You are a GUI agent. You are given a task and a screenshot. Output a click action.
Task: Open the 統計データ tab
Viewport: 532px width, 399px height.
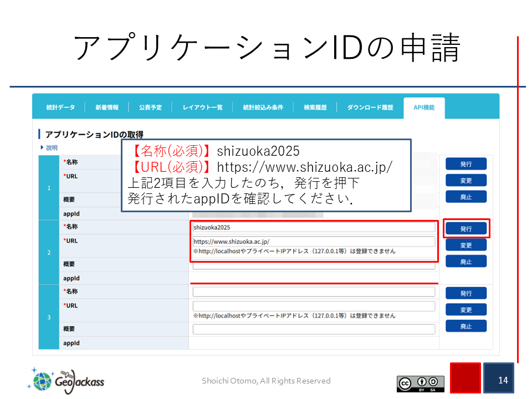coord(60,108)
